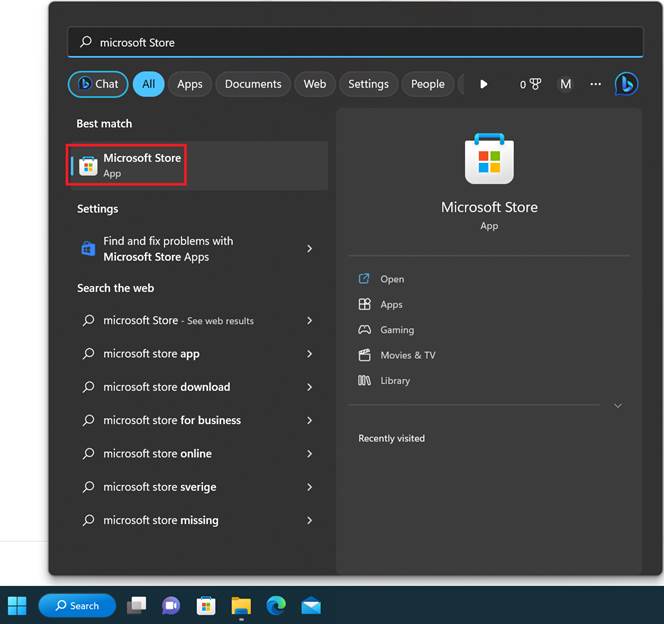This screenshot has height=624, width=664.
Task: Open the three-dot more options menu
Action: (596, 84)
